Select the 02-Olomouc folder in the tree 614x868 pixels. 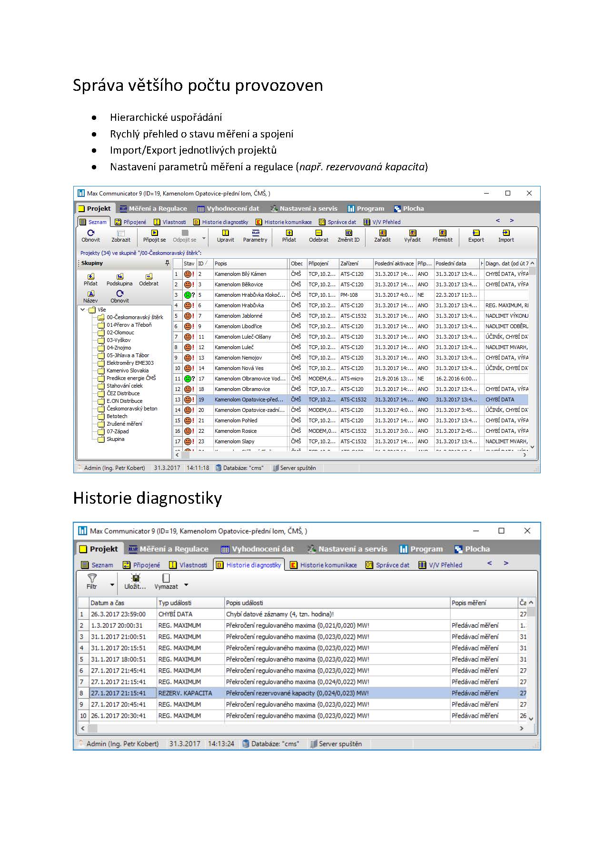click(116, 332)
